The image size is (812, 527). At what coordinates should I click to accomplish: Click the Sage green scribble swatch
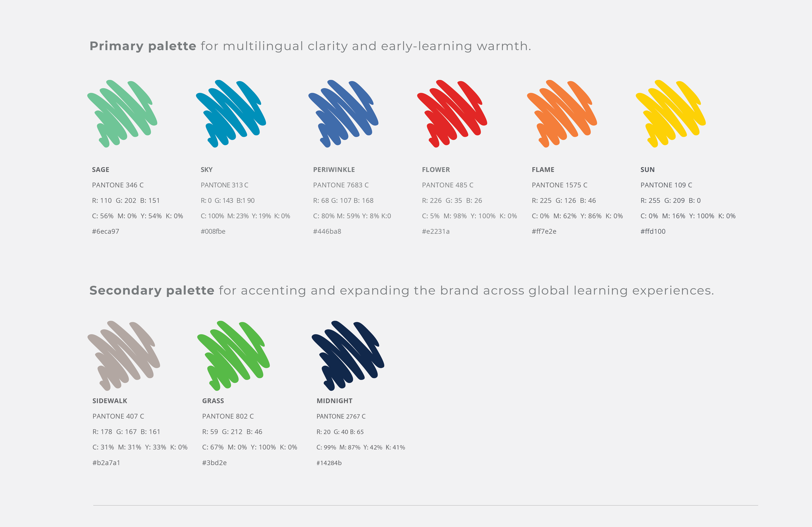122,114
